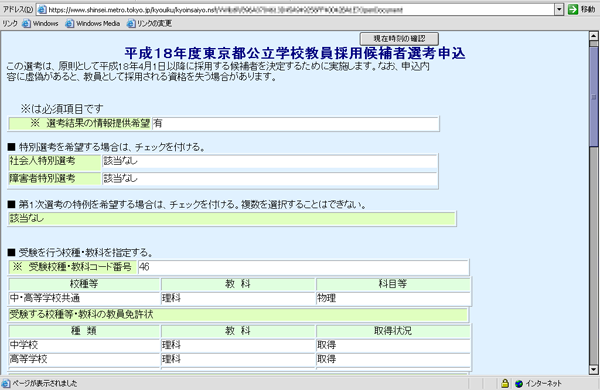Click the Windows Media link's icon
The width and height of the screenshot is (600, 390).
(70, 24)
